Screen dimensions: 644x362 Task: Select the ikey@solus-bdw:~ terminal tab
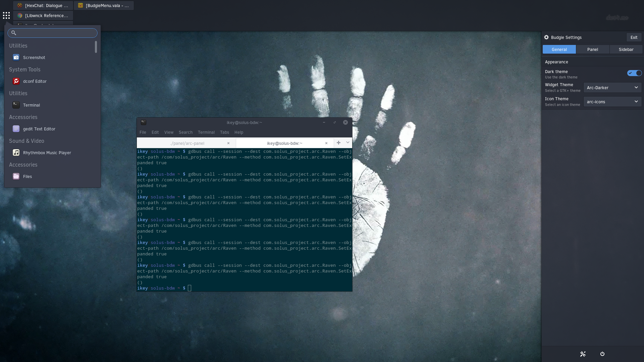pos(285,143)
